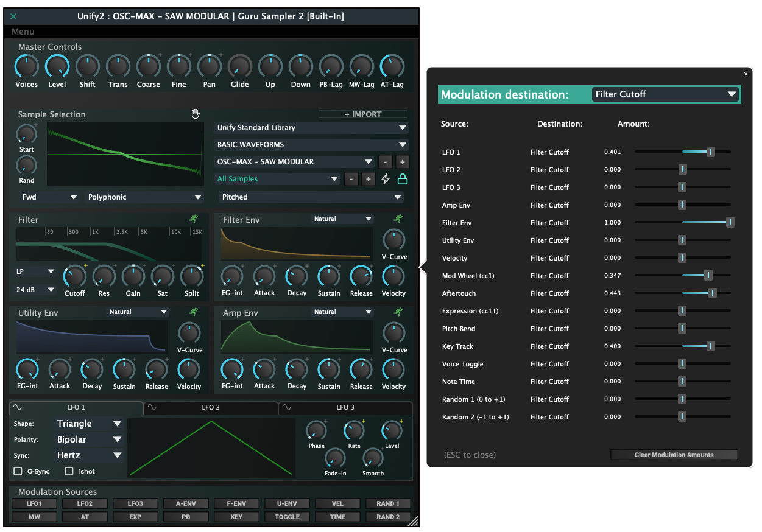The image size is (762, 532).
Task: Toggle the TOGGLE modulation source button
Action: click(x=287, y=517)
